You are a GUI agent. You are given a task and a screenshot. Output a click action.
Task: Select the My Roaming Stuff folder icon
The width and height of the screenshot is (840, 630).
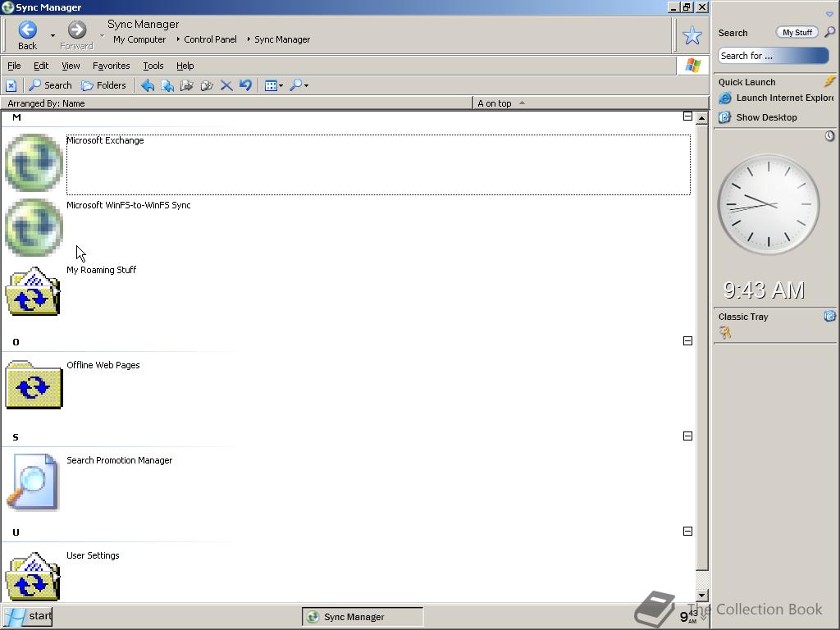click(33, 291)
